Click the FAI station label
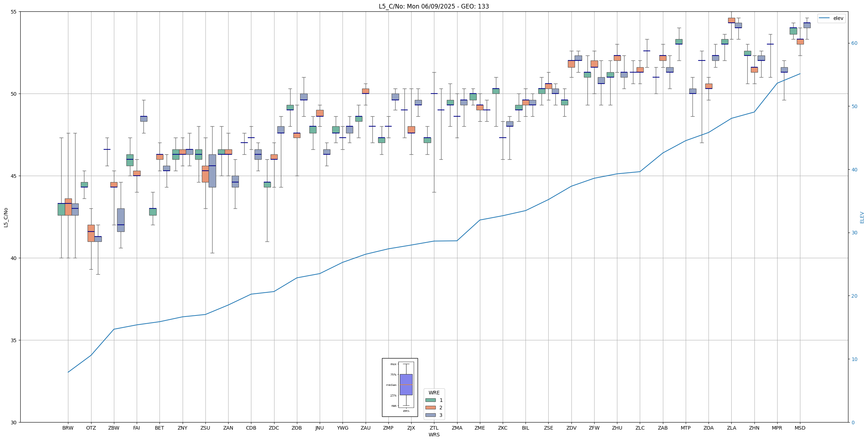This screenshot has height=441, width=868. pyautogui.click(x=136, y=428)
